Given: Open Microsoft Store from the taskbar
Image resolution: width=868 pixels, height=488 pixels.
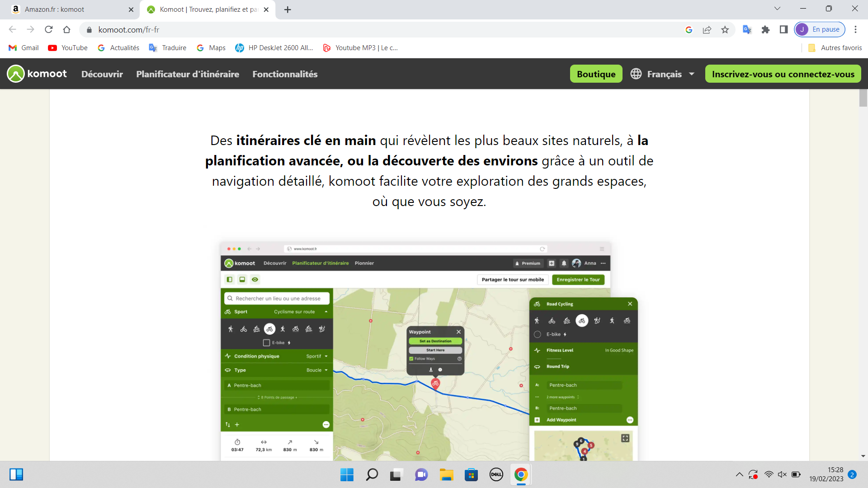Looking at the screenshot, I should point(471,475).
